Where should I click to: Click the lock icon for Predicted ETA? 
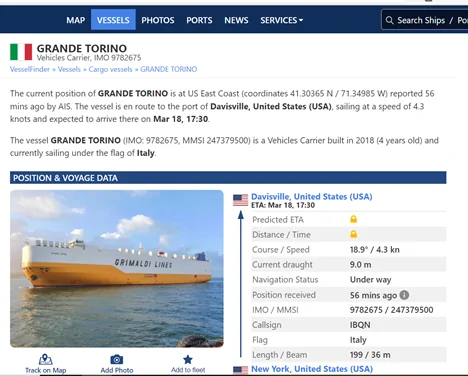[x=354, y=219]
